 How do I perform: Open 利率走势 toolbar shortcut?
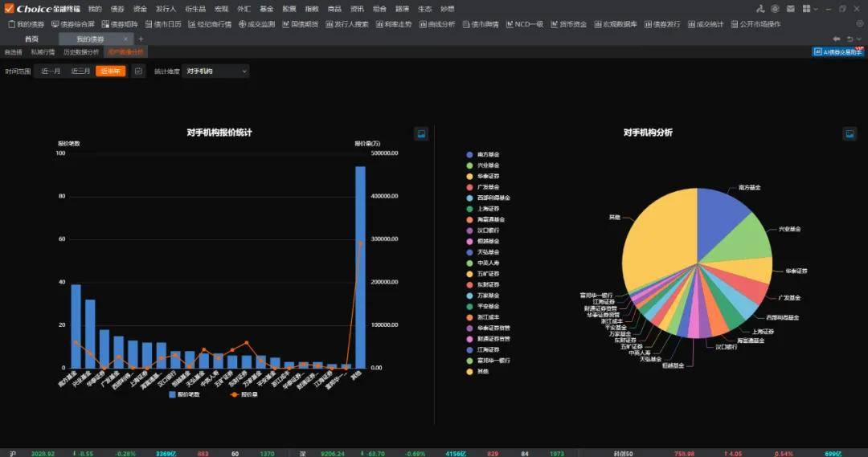394,24
